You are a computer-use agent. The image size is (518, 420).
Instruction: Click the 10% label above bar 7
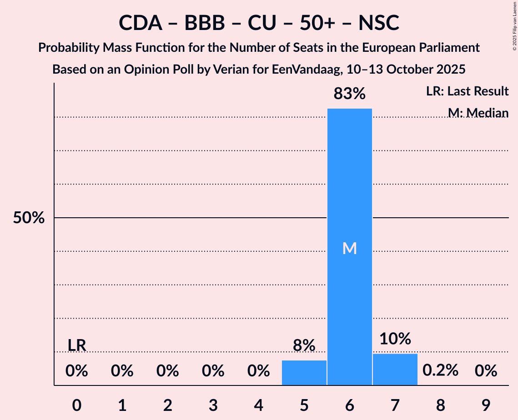pos(395,339)
